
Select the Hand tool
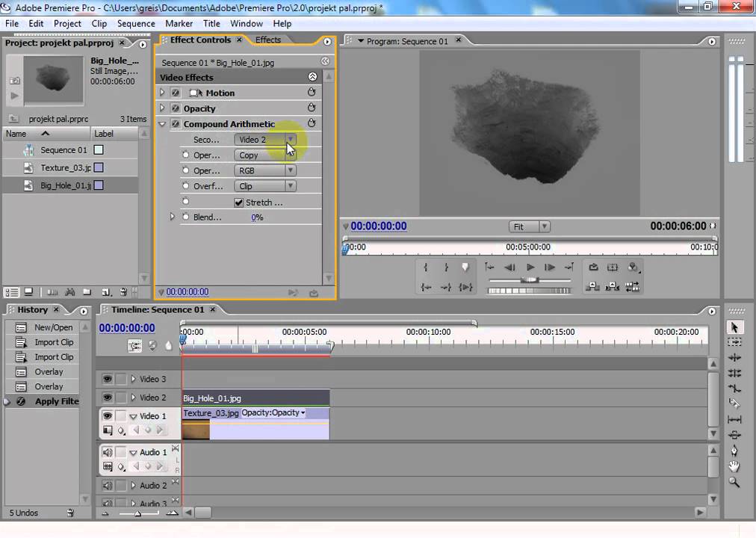point(734,466)
